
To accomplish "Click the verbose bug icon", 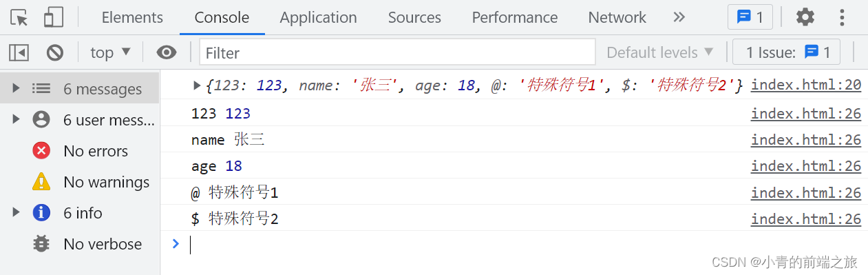I will point(41,243).
